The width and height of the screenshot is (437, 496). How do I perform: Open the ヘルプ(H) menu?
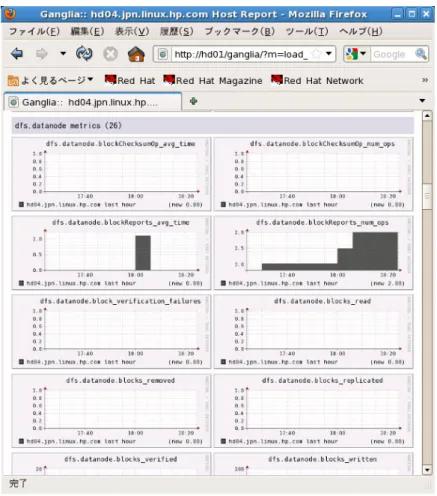[361, 32]
